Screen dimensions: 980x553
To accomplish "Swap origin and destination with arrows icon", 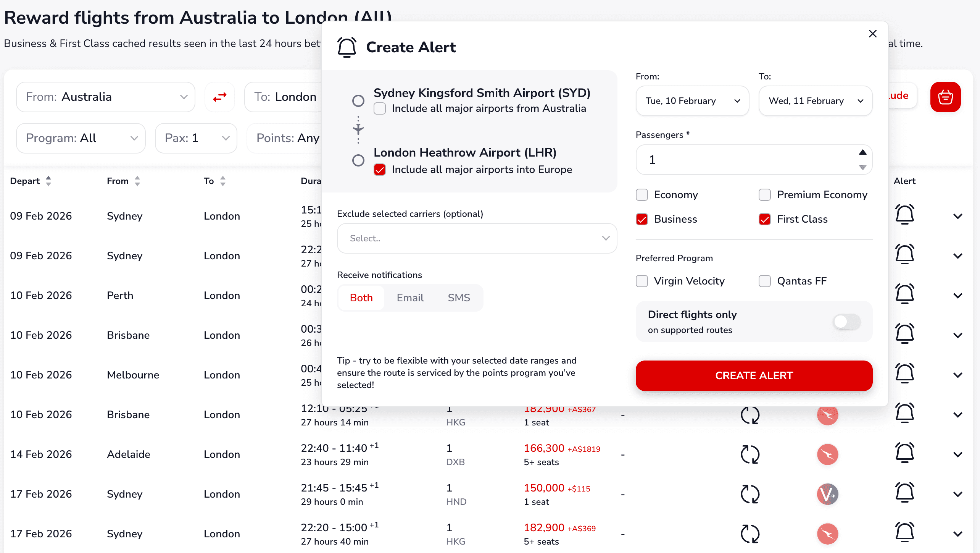I will tap(220, 97).
